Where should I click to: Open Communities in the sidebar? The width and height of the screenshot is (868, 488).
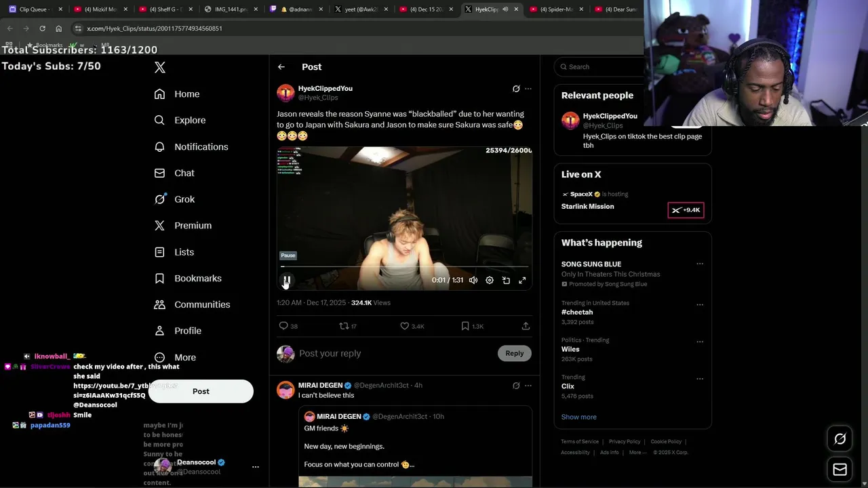192,304
